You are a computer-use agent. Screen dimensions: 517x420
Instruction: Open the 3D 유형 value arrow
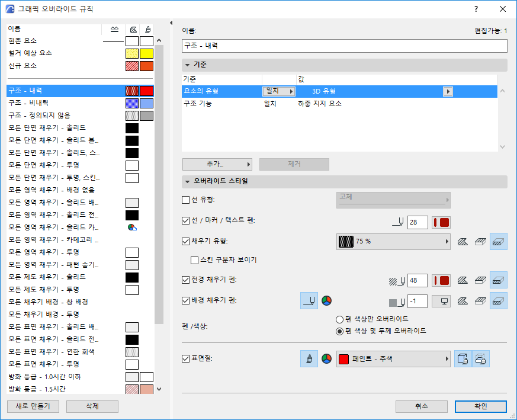[x=448, y=91]
